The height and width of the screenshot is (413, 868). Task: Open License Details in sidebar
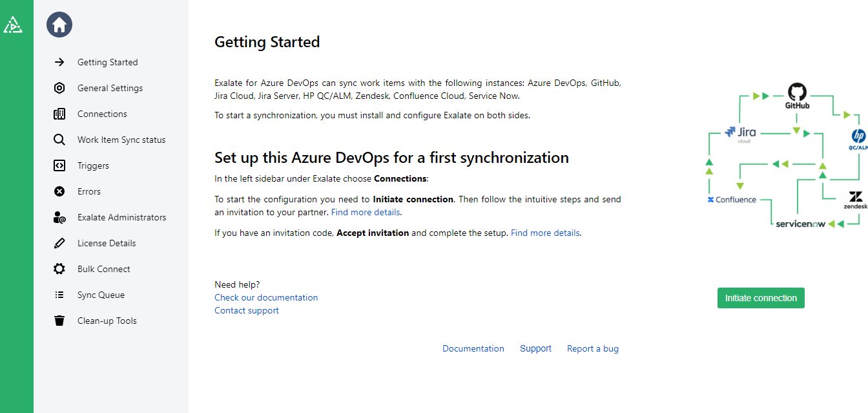[x=107, y=243]
